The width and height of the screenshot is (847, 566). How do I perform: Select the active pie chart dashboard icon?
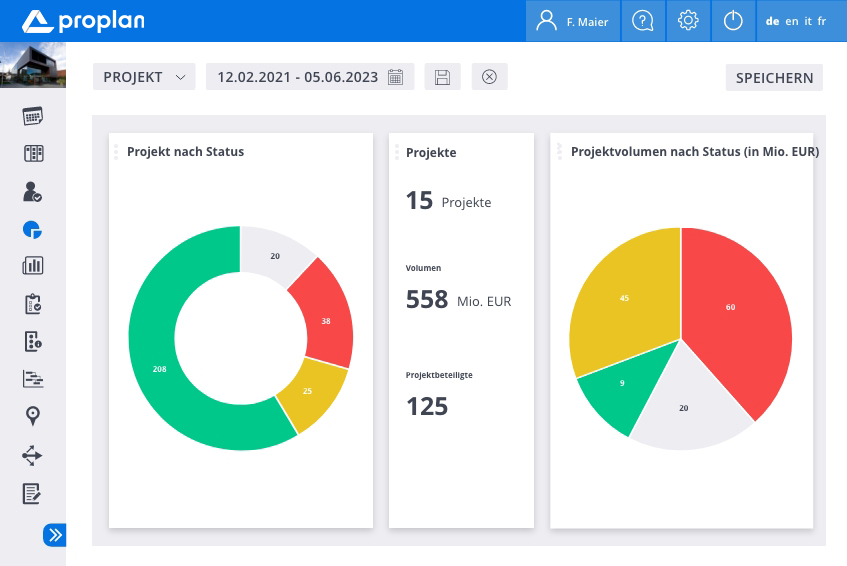(33, 229)
